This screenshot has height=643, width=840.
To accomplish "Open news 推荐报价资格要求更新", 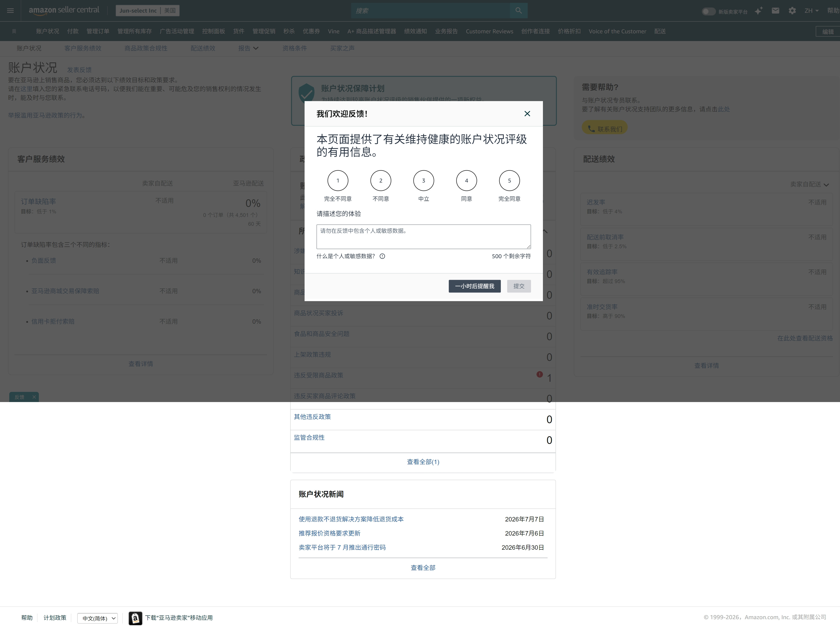I will pos(330,534).
